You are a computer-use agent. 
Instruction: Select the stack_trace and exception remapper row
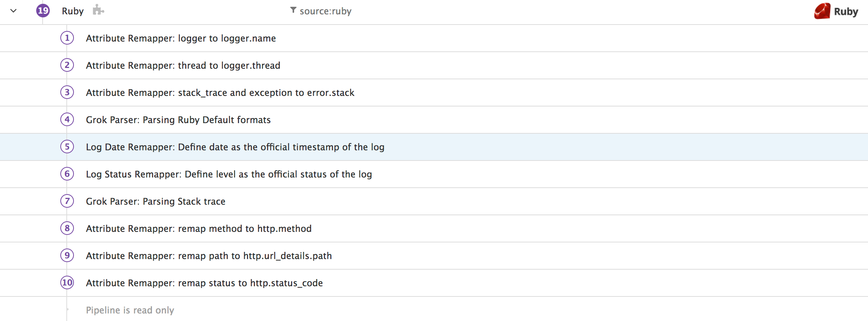point(220,92)
